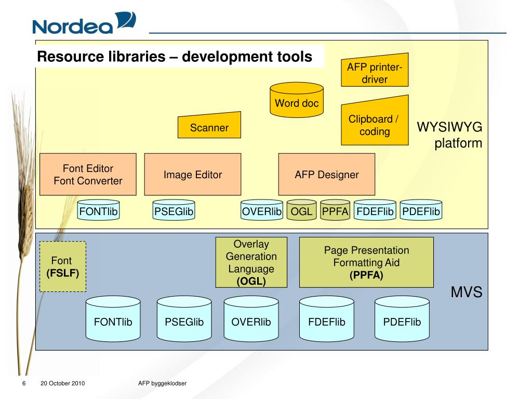Select the large FONTlib cylinder in MVS
532x399 pixels.
[x=113, y=318]
